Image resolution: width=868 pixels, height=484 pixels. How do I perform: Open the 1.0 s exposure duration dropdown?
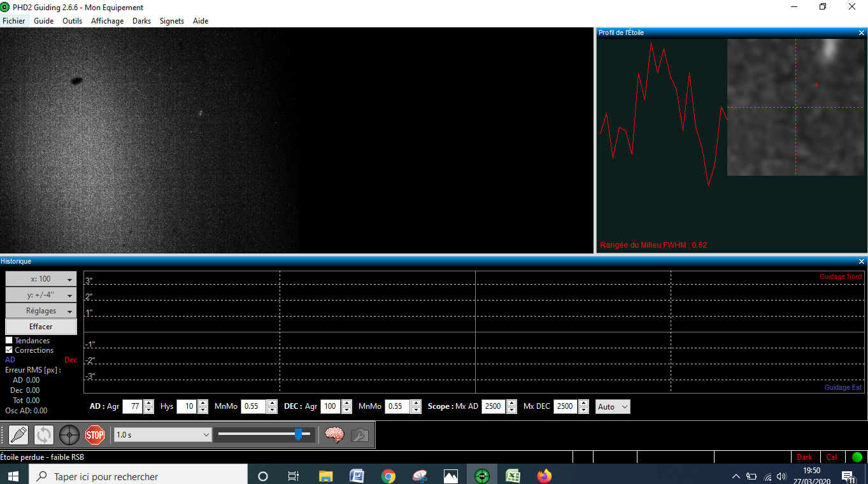[x=162, y=434]
